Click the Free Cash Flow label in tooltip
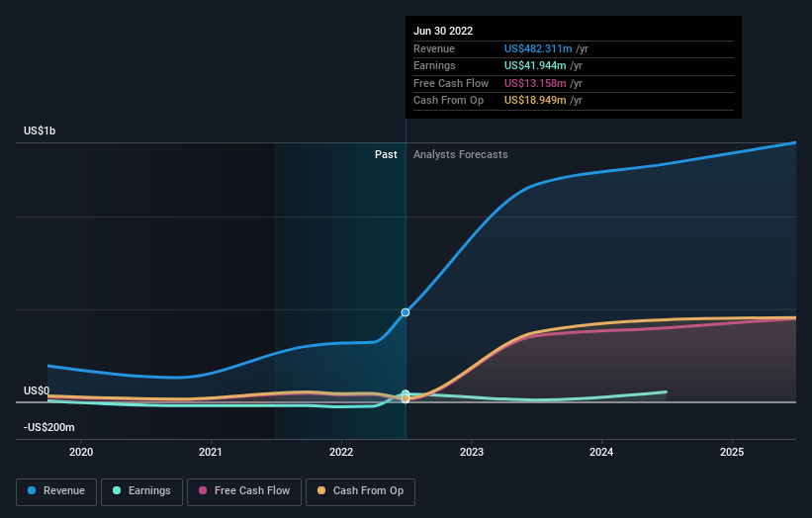 coord(451,83)
